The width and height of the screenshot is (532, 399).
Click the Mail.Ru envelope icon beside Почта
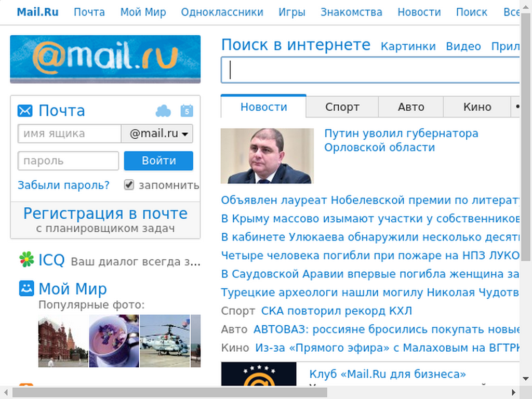point(25,111)
